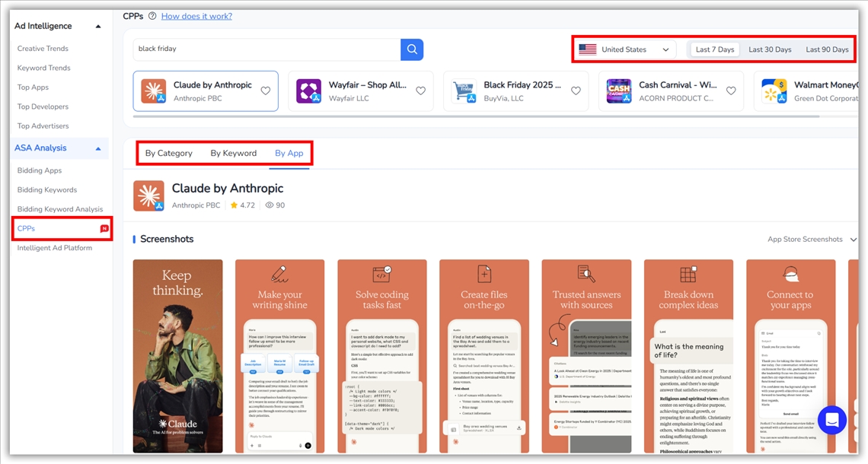This screenshot has height=464, width=868.
Task: Click the black friday search field
Action: [266, 49]
